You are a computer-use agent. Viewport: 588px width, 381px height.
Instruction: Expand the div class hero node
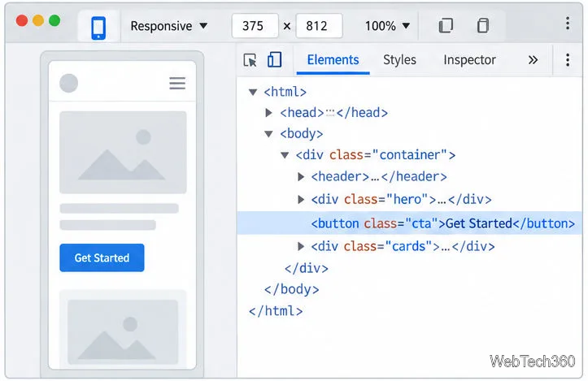[x=301, y=199]
